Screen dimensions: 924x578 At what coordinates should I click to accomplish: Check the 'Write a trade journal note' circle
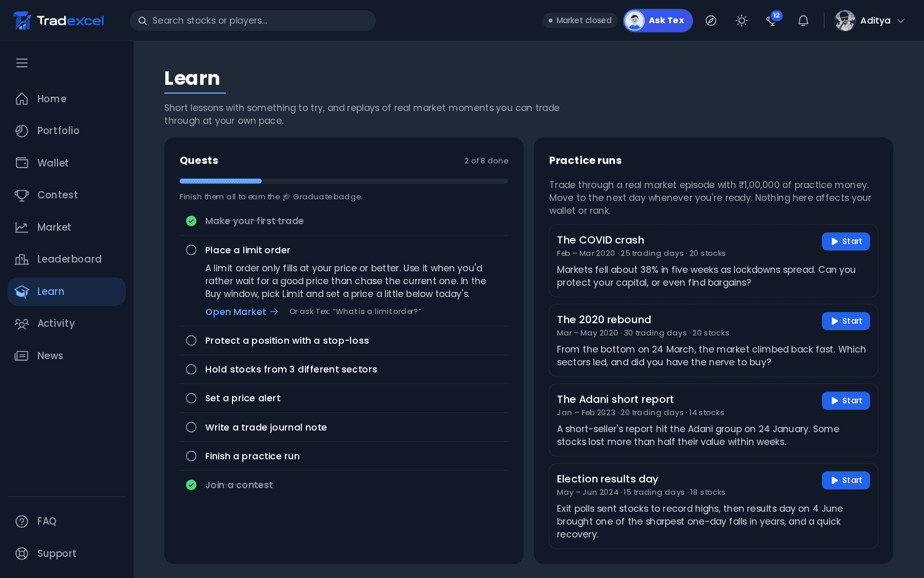pyautogui.click(x=191, y=427)
